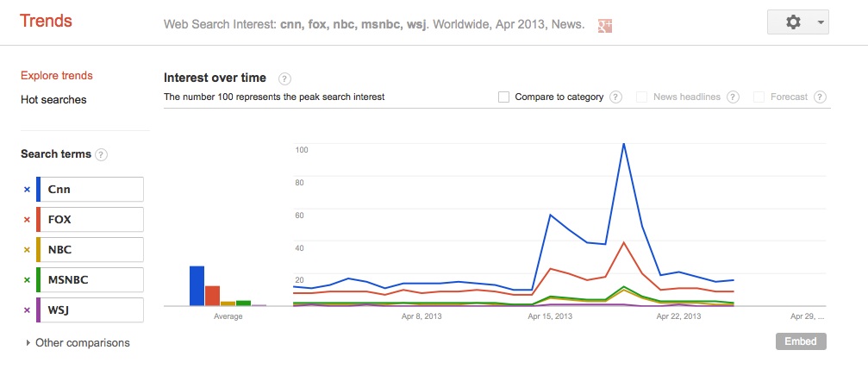Click help icon beside Forecast
Screen dimensions: 868x369
(820, 97)
